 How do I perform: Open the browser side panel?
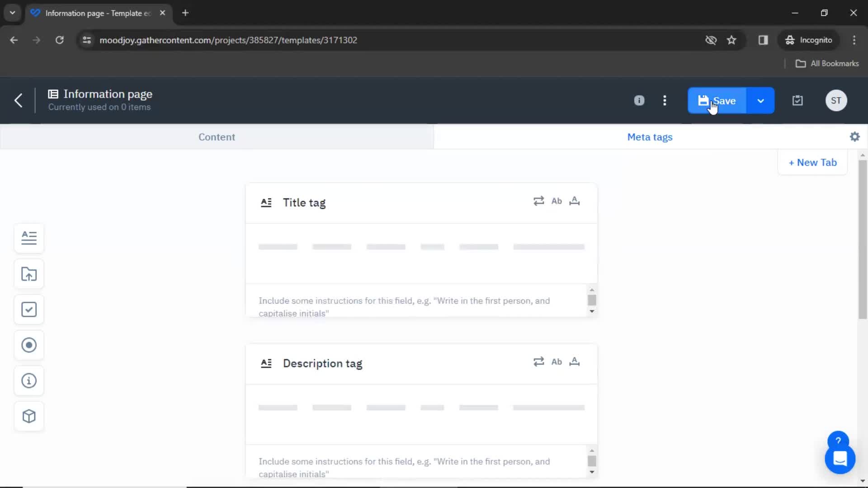[763, 40]
